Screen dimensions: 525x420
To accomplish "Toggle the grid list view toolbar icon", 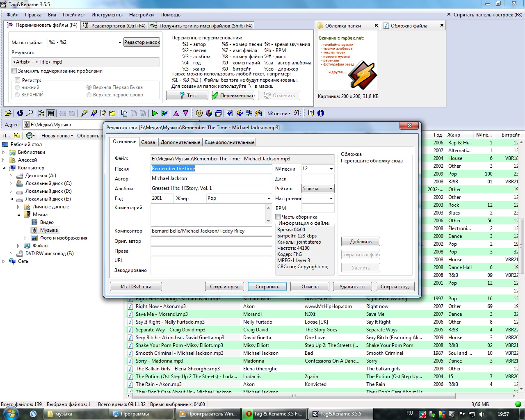I will tap(51, 113).
